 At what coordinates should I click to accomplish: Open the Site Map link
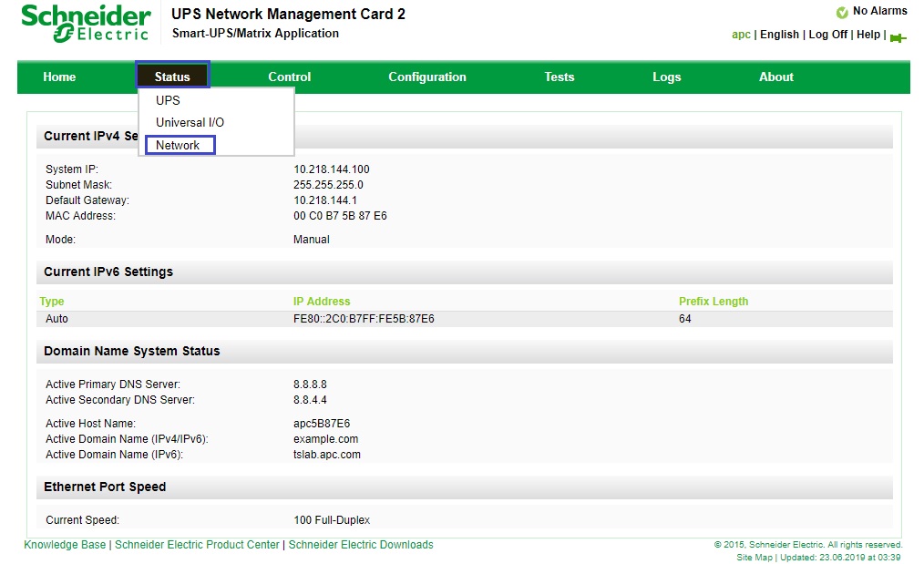point(754,558)
